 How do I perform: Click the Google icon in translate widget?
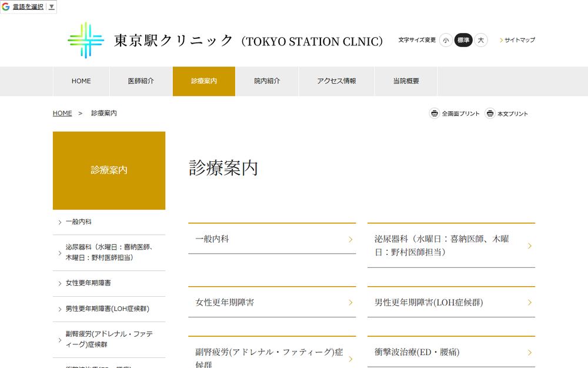pyautogui.click(x=6, y=6)
